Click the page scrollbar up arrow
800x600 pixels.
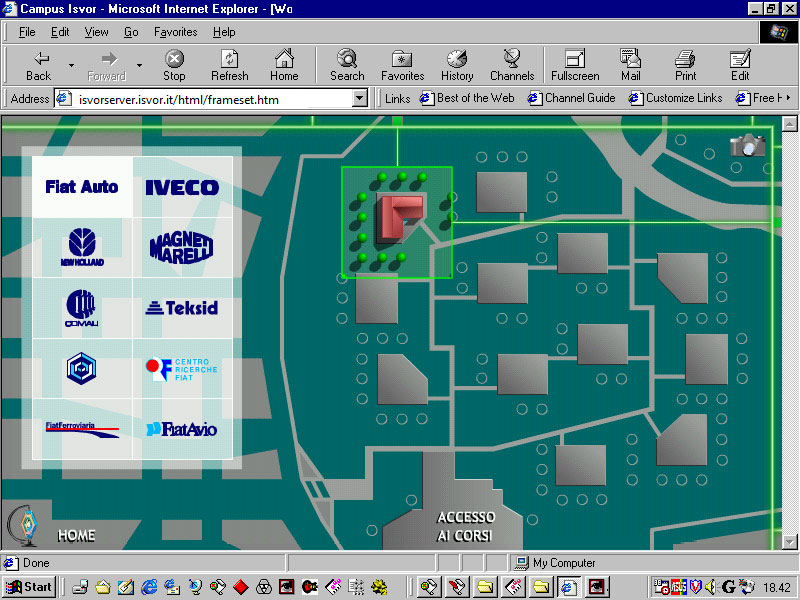click(789, 124)
